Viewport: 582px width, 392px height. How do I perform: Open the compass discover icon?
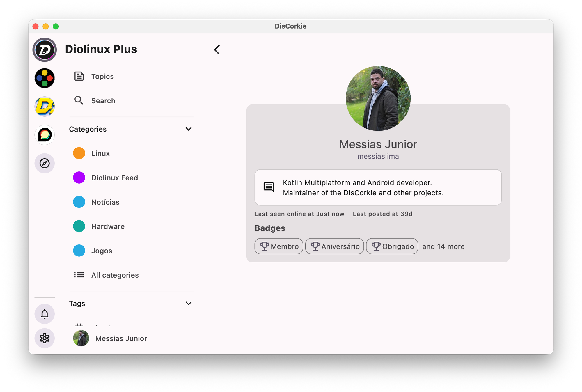click(45, 163)
